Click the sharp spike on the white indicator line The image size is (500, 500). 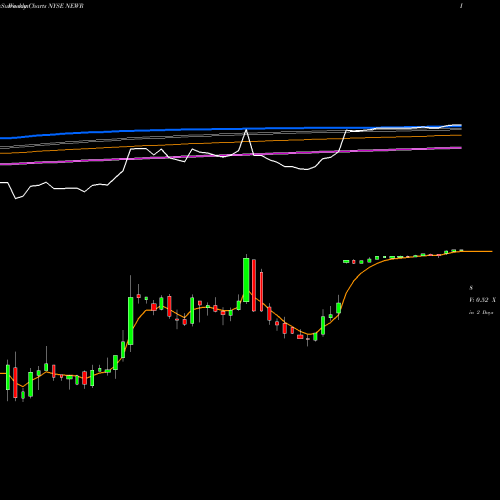point(246,131)
